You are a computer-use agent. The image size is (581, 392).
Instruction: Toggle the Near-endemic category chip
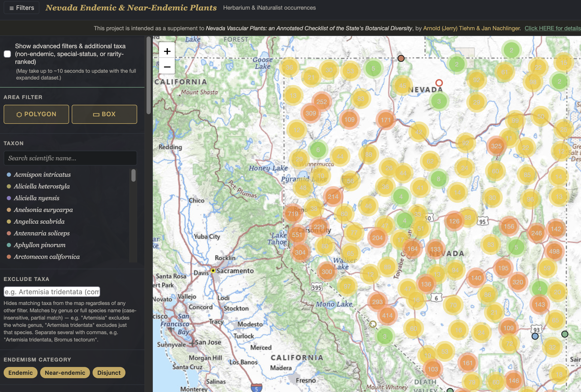pyautogui.click(x=65, y=373)
